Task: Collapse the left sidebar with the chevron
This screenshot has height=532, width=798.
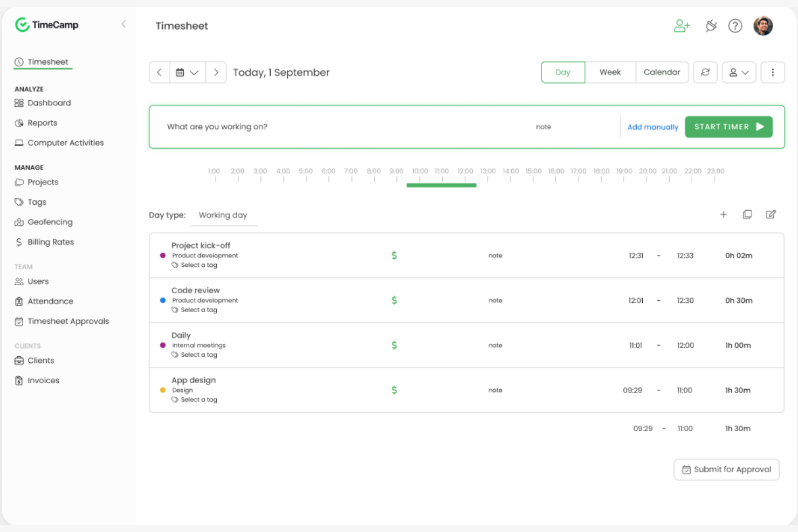Action: (123, 24)
